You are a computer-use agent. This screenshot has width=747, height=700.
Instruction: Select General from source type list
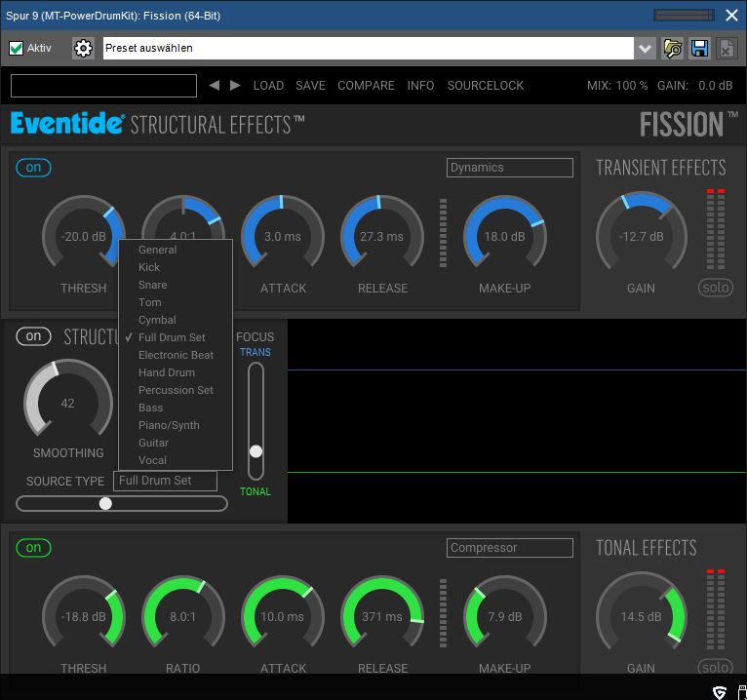pos(176,250)
